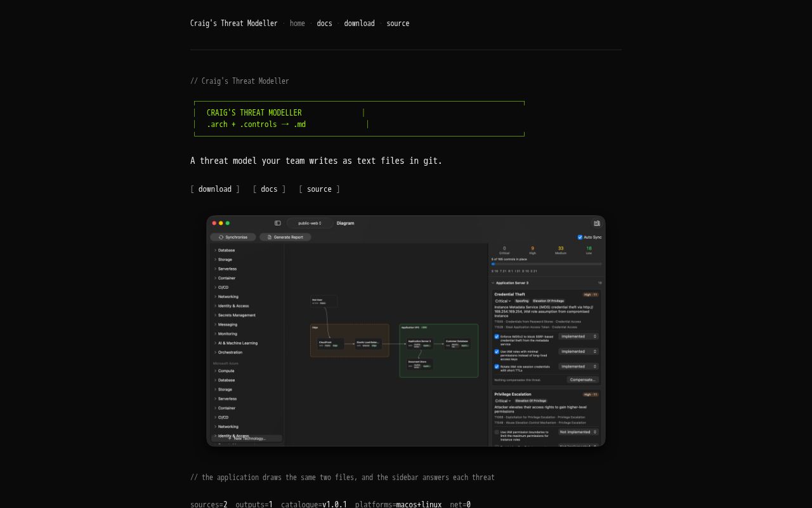This screenshot has height=508, width=812.
Task: Click the High · 11 badge on Credential Theft
Action: click(591, 295)
